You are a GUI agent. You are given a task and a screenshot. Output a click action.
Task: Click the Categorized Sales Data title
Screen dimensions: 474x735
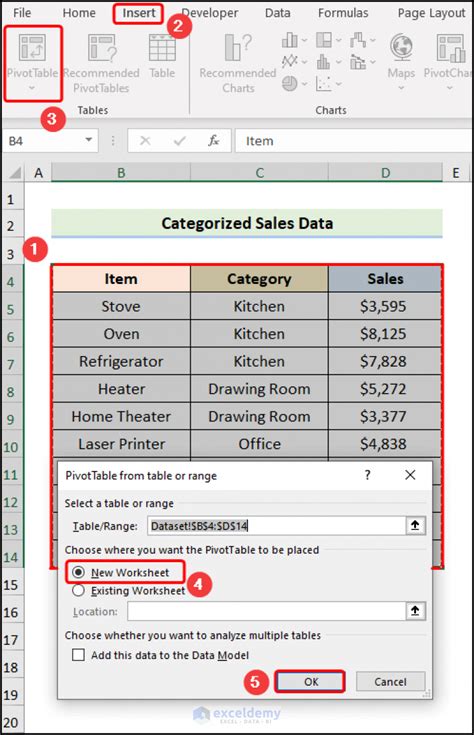tap(247, 223)
